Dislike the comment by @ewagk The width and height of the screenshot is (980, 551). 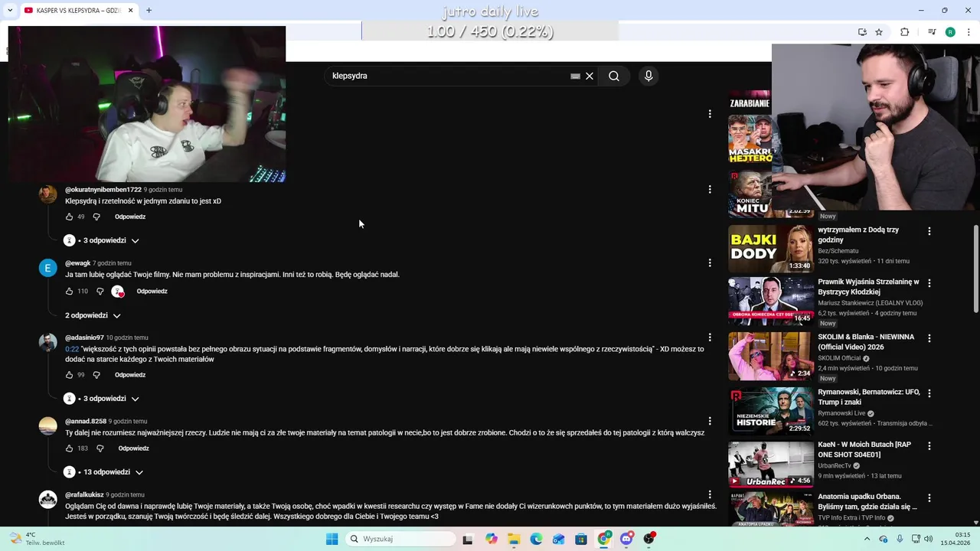(100, 291)
